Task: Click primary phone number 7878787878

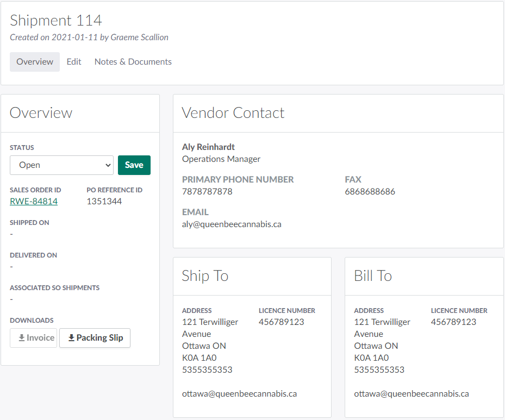Action: (x=207, y=192)
